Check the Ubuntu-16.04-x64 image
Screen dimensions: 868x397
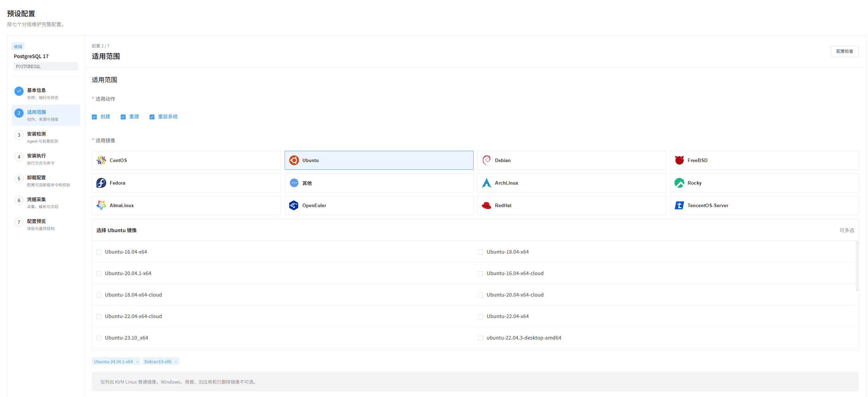coord(99,252)
